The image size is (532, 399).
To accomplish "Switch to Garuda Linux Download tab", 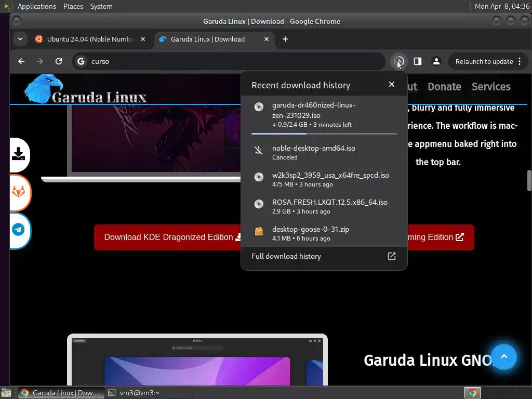I will (214, 39).
